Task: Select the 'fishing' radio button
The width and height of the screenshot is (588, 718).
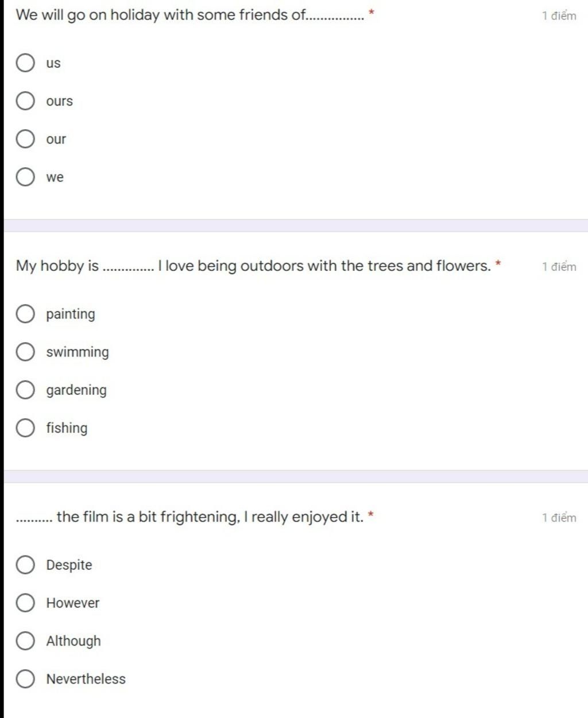Action: [25, 428]
